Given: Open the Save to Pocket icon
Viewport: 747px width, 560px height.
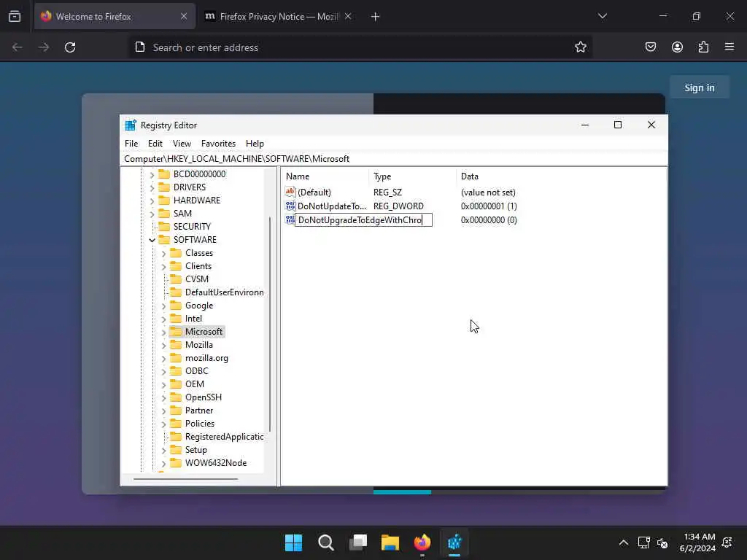Looking at the screenshot, I should [650, 47].
